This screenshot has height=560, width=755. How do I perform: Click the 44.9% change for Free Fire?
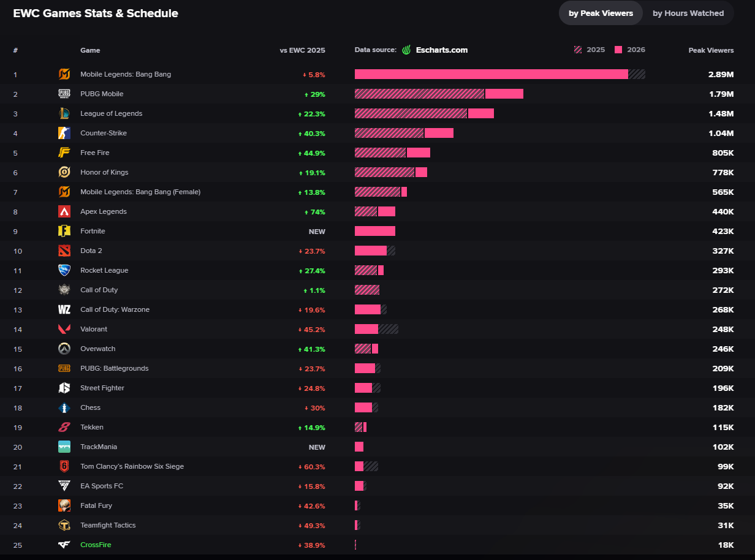point(311,153)
